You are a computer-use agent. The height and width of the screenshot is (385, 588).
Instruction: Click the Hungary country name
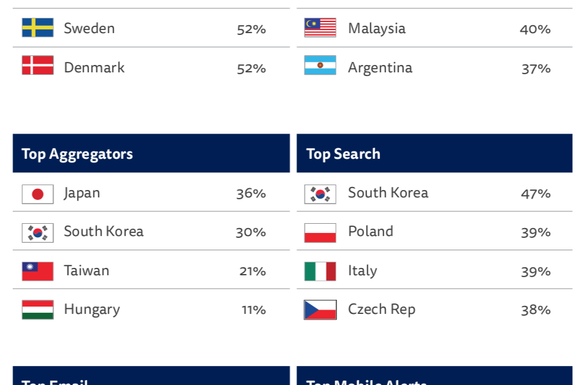[x=92, y=310]
